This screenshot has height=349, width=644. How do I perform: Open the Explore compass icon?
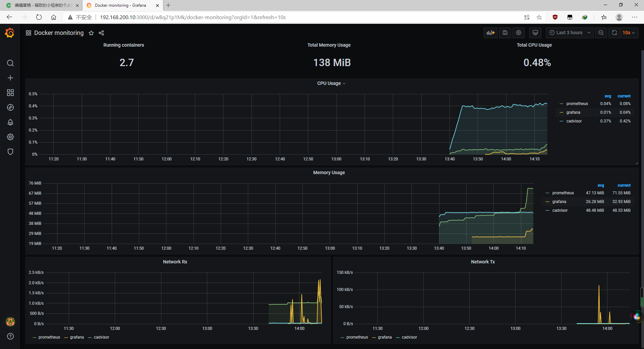(x=10, y=107)
